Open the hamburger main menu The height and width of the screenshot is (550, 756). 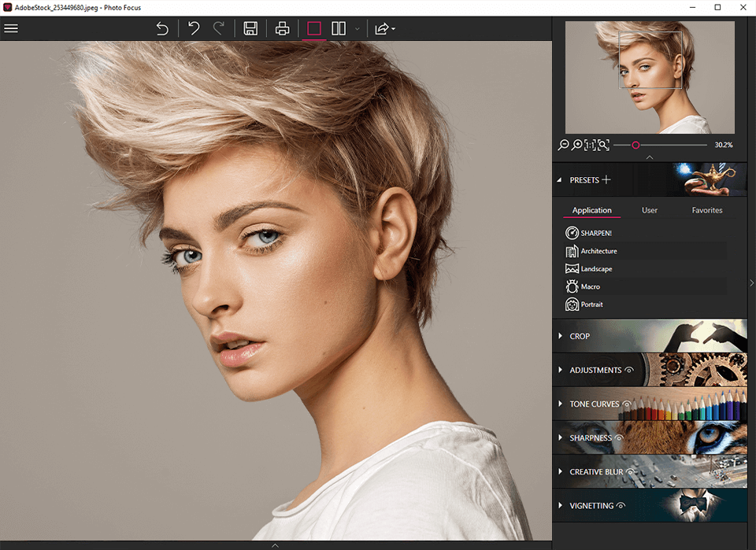(11, 28)
